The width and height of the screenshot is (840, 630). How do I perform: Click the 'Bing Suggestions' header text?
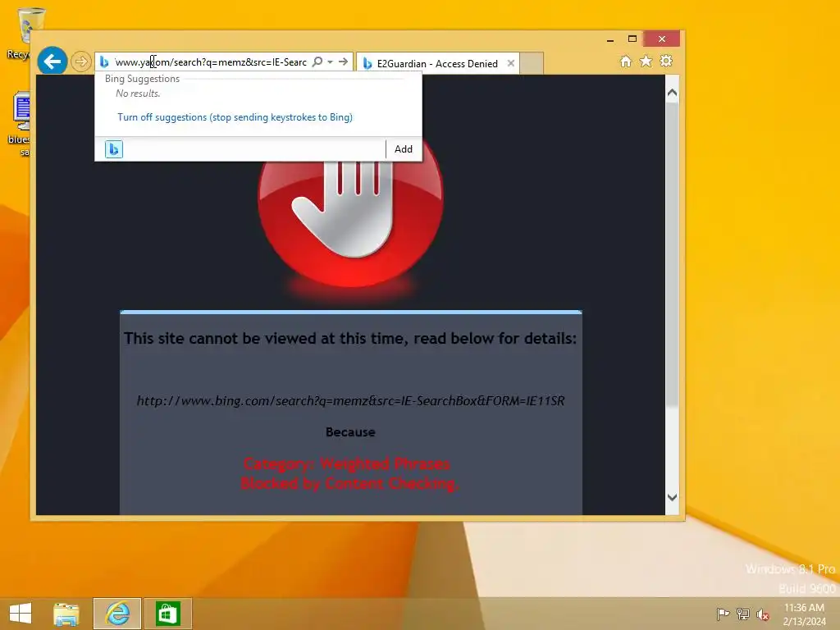142,79
